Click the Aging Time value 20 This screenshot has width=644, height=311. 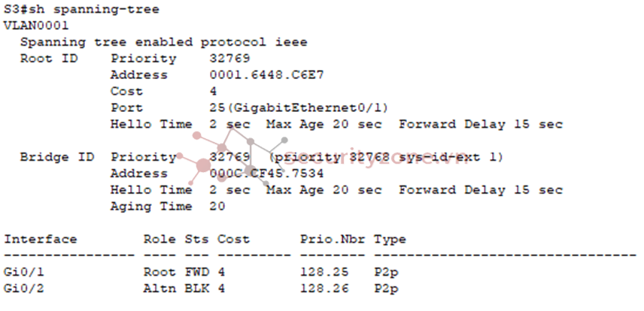pyautogui.click(x=217, y=207)
